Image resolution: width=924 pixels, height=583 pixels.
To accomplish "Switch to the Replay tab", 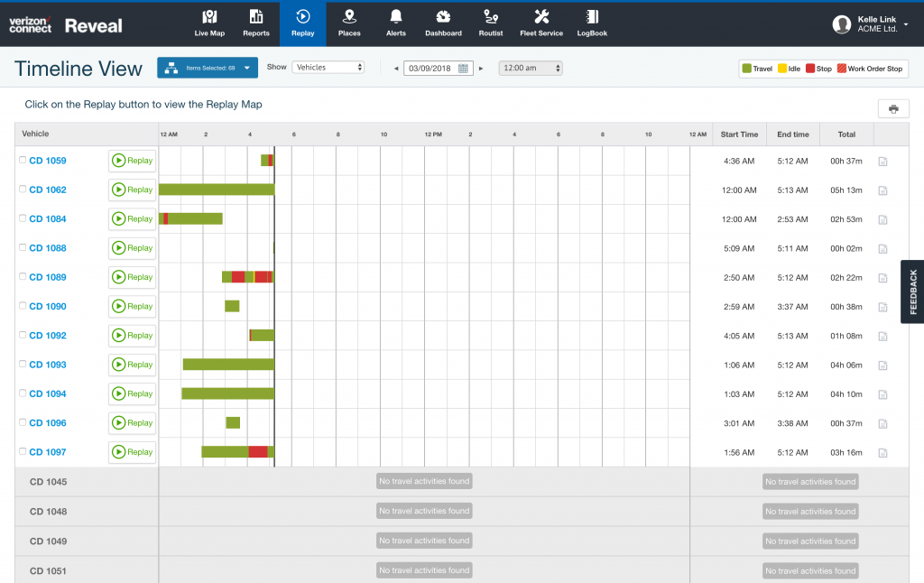I will click(302, 23).
